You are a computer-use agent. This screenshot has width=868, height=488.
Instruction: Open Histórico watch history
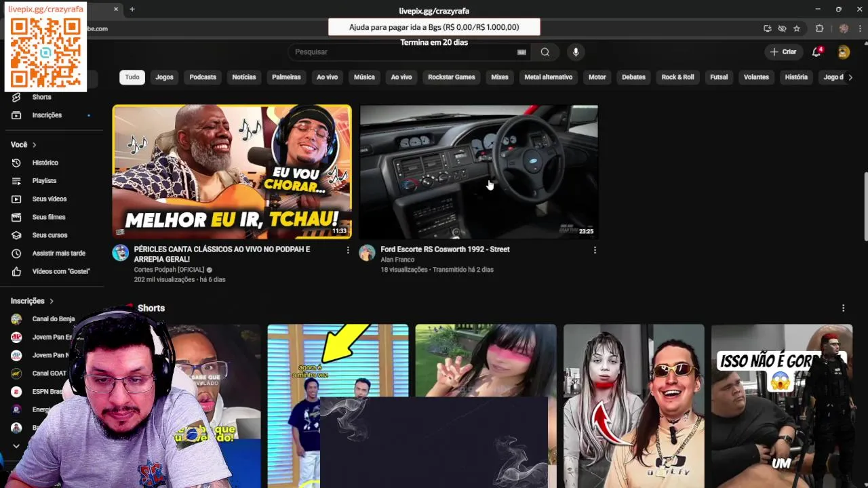click(x=45, y=163)
